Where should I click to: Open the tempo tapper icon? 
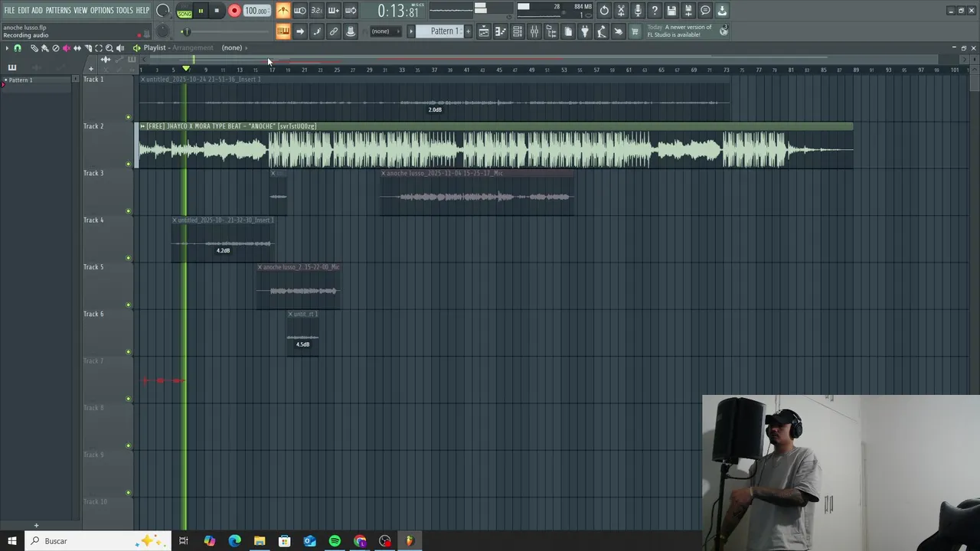(x=602, y=31)
